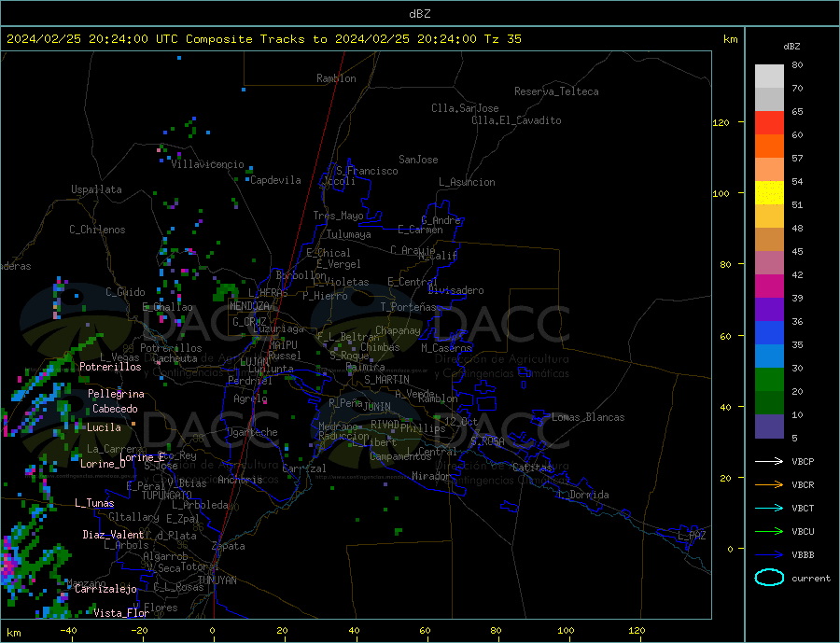Viewport: 840px width, 643px height.
Task: Click the pink Diaz_Valent label
Action: 113,535
